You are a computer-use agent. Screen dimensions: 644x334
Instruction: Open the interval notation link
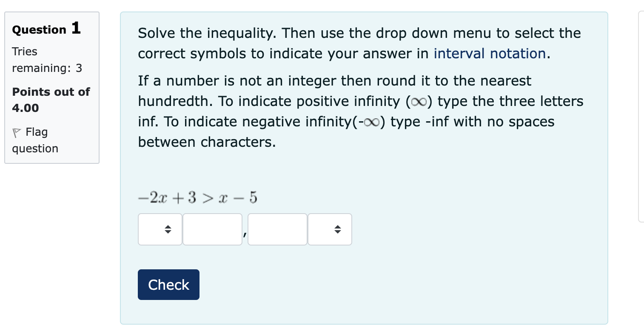click(490, 54)
